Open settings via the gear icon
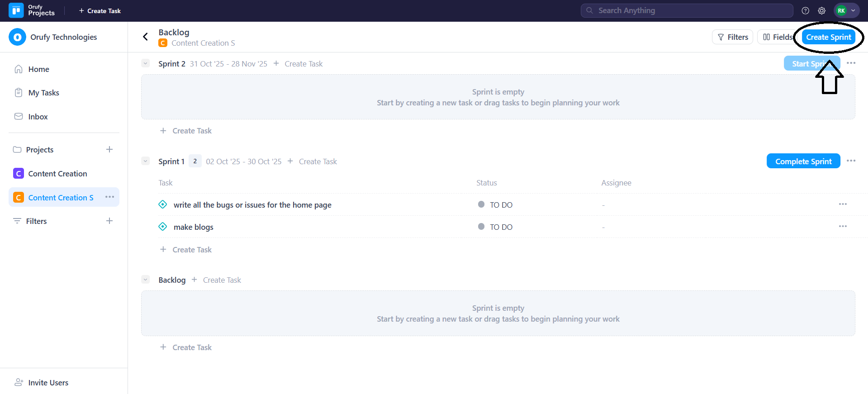This screenshot has height=394, width=868. [x=821, y=11]
